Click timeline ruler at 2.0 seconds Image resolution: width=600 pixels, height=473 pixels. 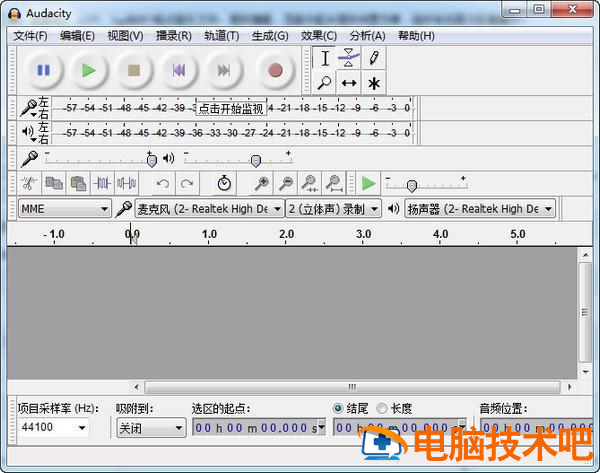point(286,234)
